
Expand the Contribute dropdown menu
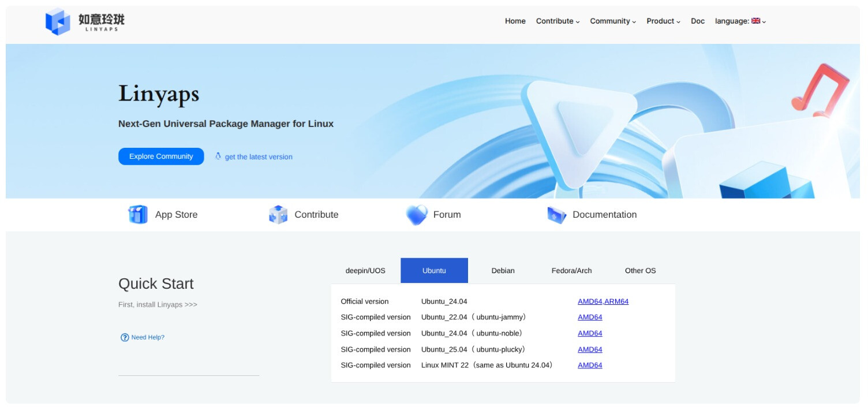pyautogui.click(x=558, y=21)
